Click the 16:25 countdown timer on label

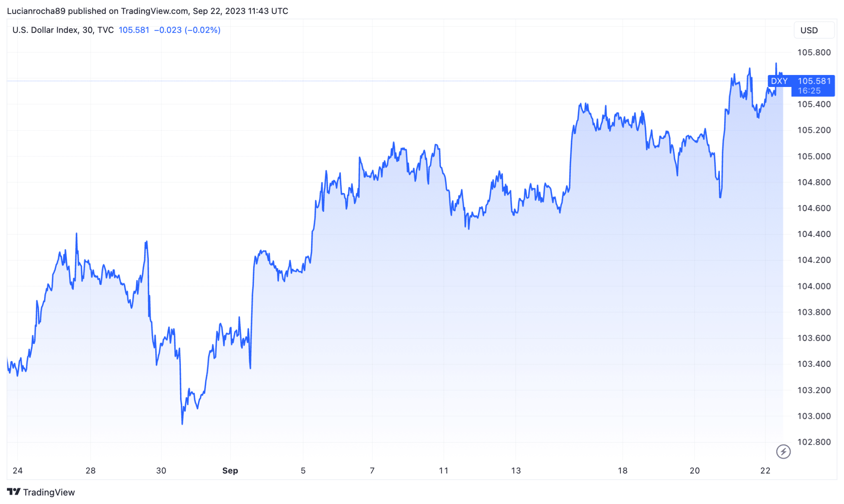click(809, 91)
